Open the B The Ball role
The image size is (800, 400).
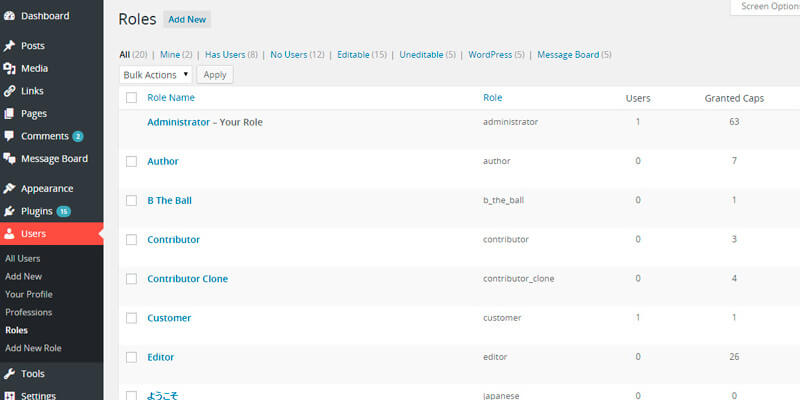point(169,201)
